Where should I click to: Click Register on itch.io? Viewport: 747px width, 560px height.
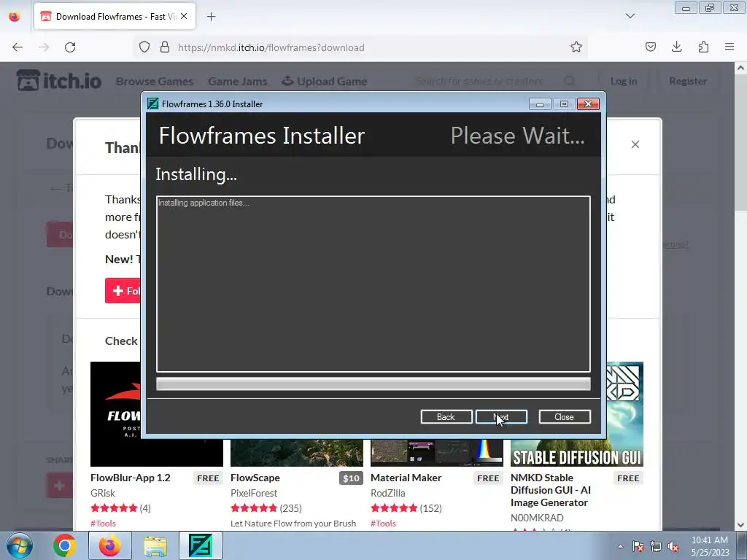pyautogui.click(x=688, y=82)
